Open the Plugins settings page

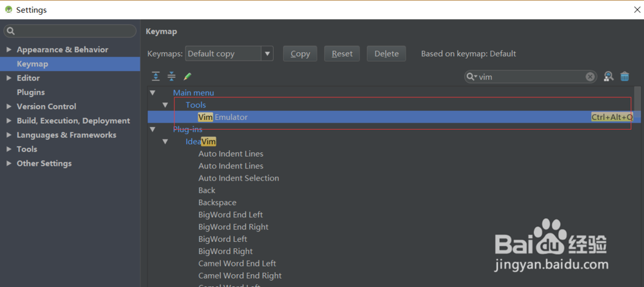(x=31, y=92)
